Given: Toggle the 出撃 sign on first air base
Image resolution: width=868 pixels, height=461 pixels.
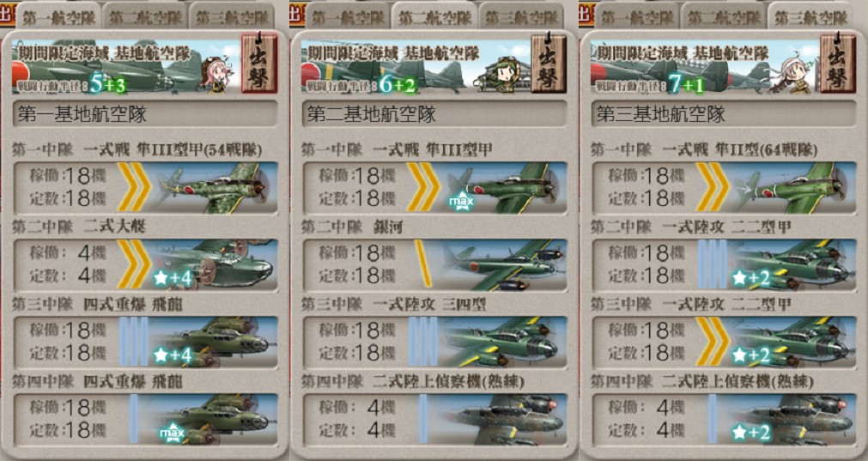Looking at the screenshot, I should tap(259, 63).
